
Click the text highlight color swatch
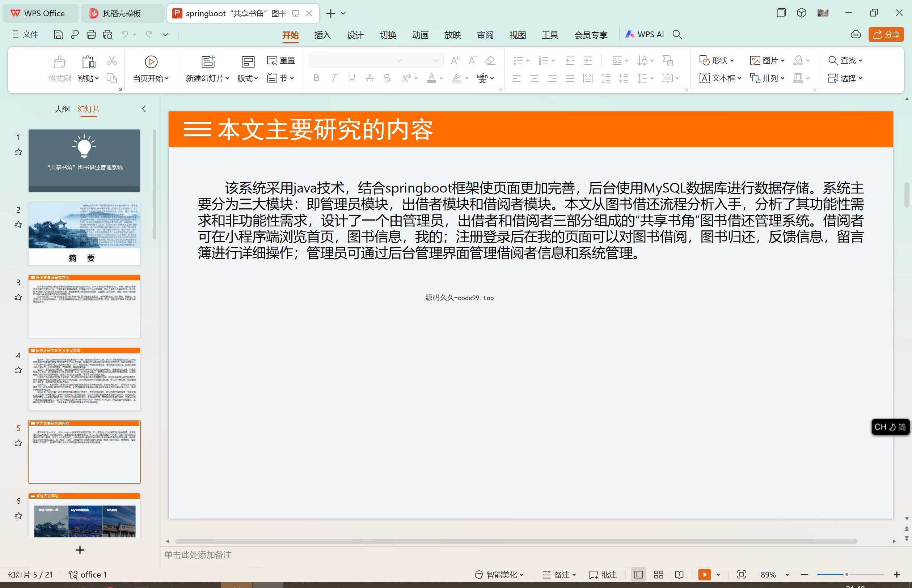point(457,78)
